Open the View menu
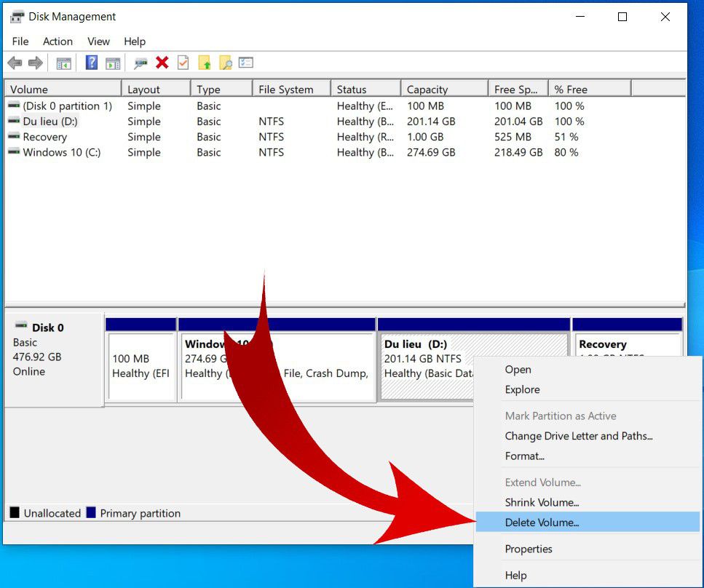 click(98, 41)
